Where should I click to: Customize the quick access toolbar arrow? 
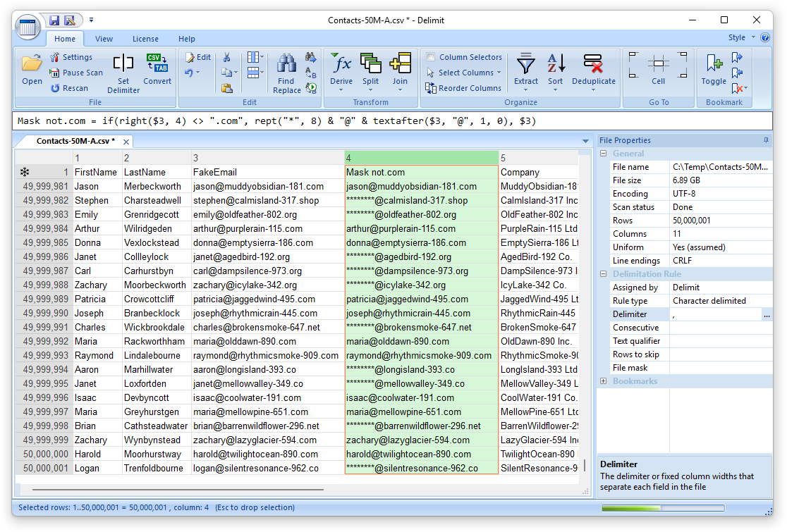click(92, 20)
